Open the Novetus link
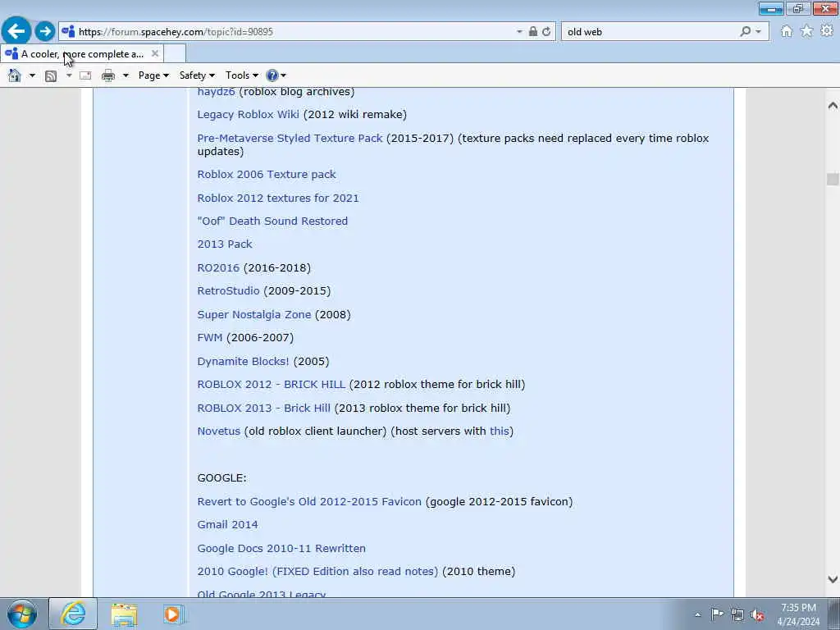The image size is (840, 630). pos(218,431)
